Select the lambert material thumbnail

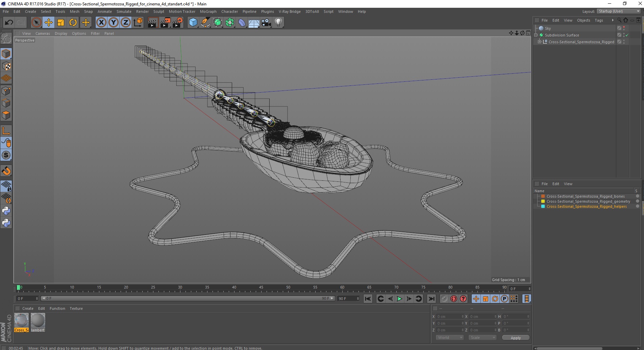click(38, 322)
